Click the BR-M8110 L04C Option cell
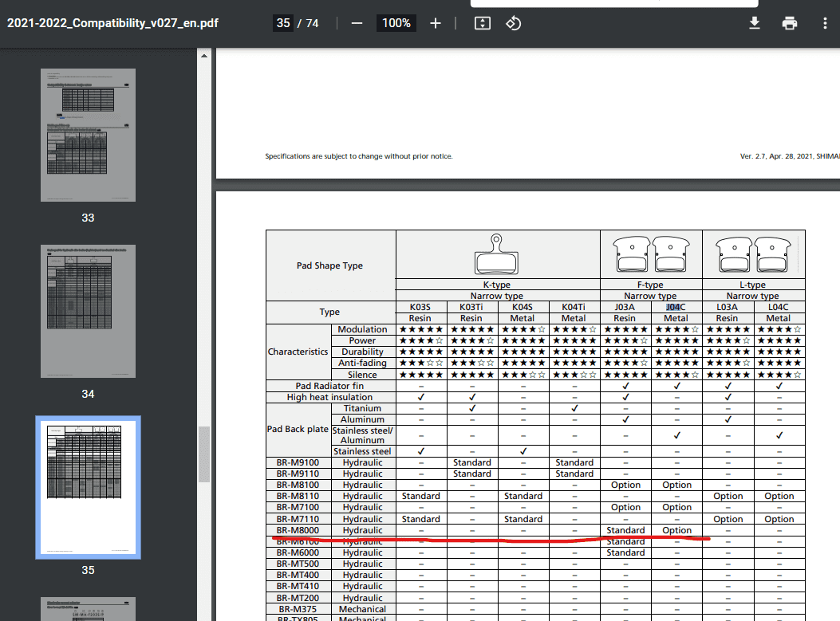The height and width of the screenshot is (621, 840). click(779, 497)
